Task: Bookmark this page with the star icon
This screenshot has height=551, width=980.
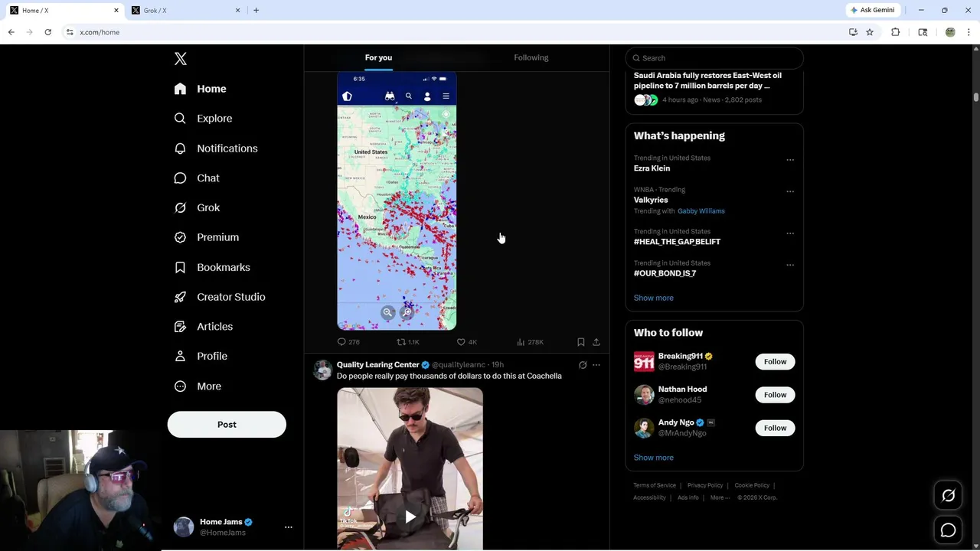Action: click(x=870, y=32)
